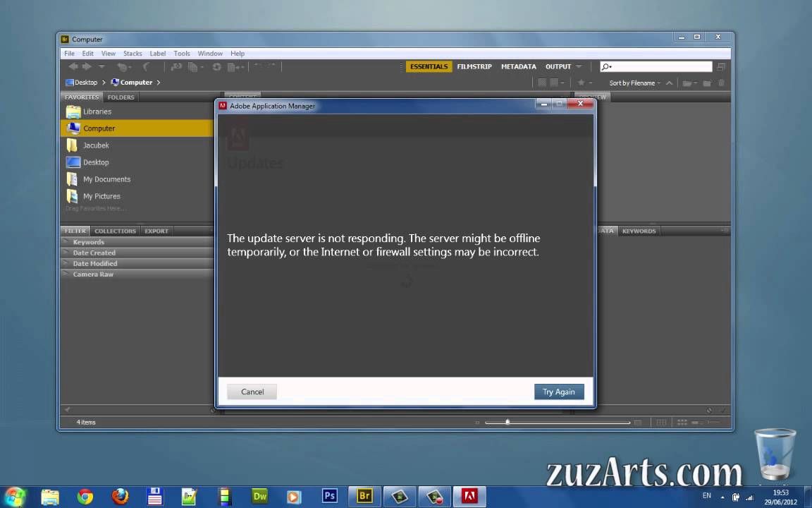The width and height of the screenshot is (812, 508).
Task: Switch to ESSENTIALS workspace
Action: point(429,66)
